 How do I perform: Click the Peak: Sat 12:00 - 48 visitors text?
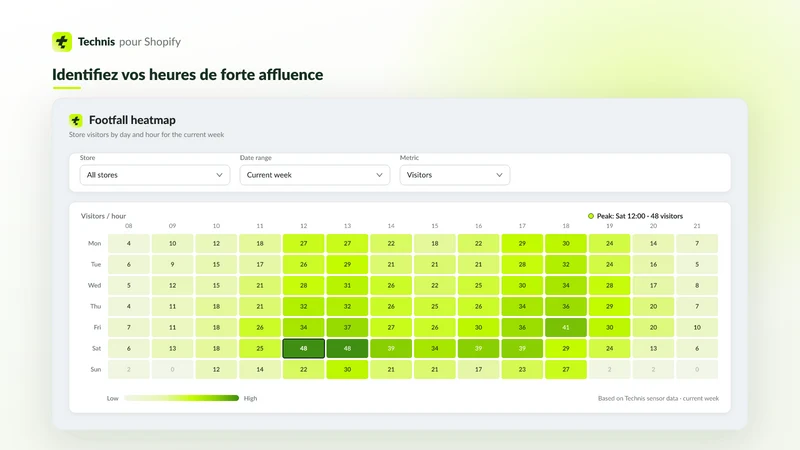click(640, 216)
